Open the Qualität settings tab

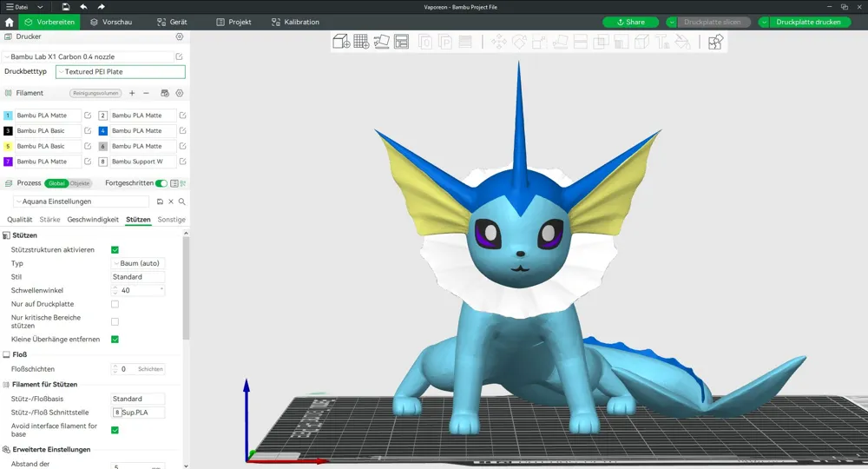[19, 220]
